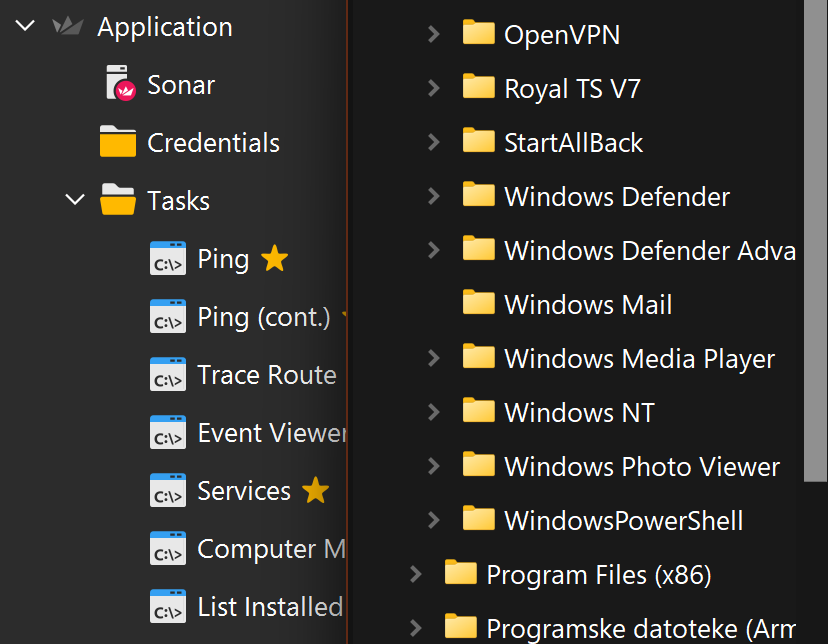Click the Computer Management task icon
The height and width of the screenshot is (644, 828).
click(x=168, y=549)
